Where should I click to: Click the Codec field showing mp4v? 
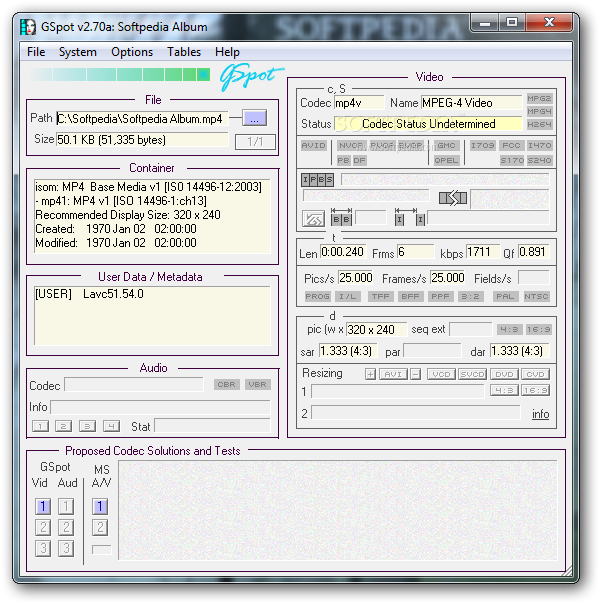(359, 103)
